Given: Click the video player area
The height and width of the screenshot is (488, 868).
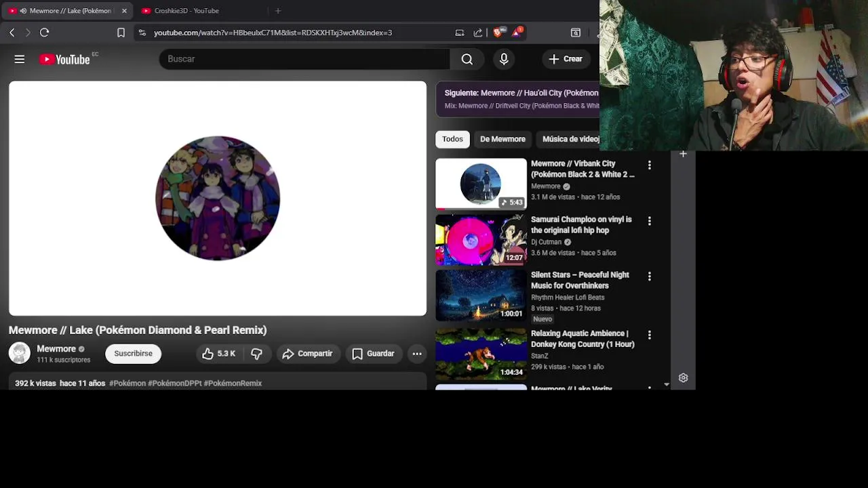Looking at the screenshot, I should (218, 199).
